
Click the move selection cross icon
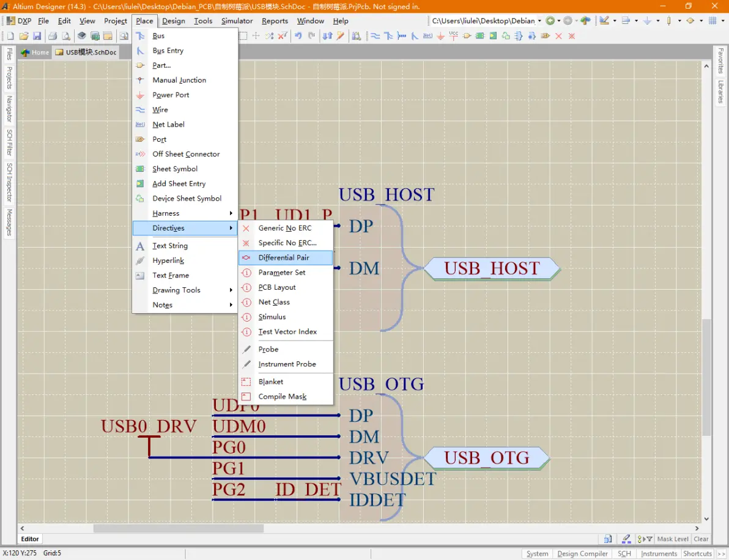click(256, 36)
